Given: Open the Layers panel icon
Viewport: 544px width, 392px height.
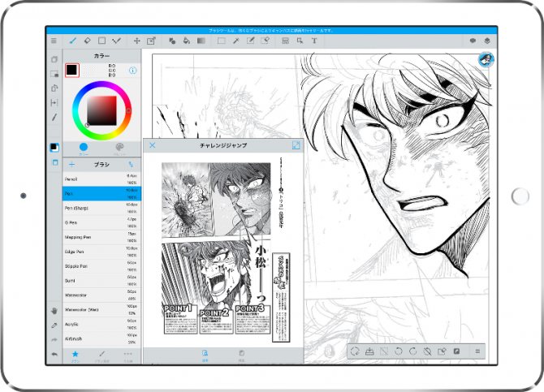Looking at the screenshot, I should [x=487, y=41].
